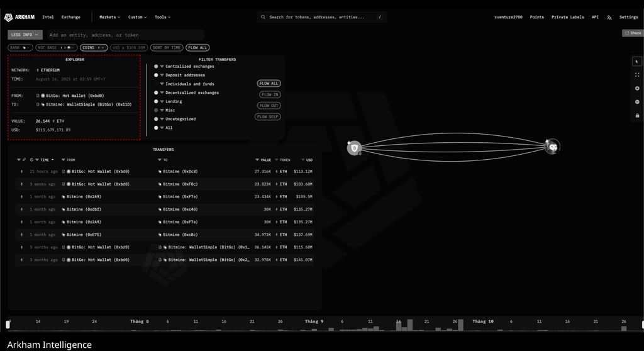Open the language translation icon in header
The image size is (644, 351).
609,17
